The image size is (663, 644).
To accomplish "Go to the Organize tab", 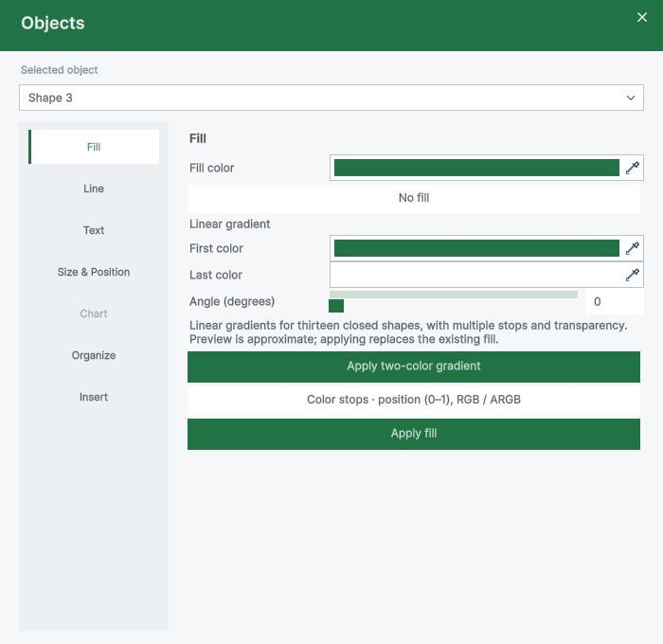I will pos(94,355).
